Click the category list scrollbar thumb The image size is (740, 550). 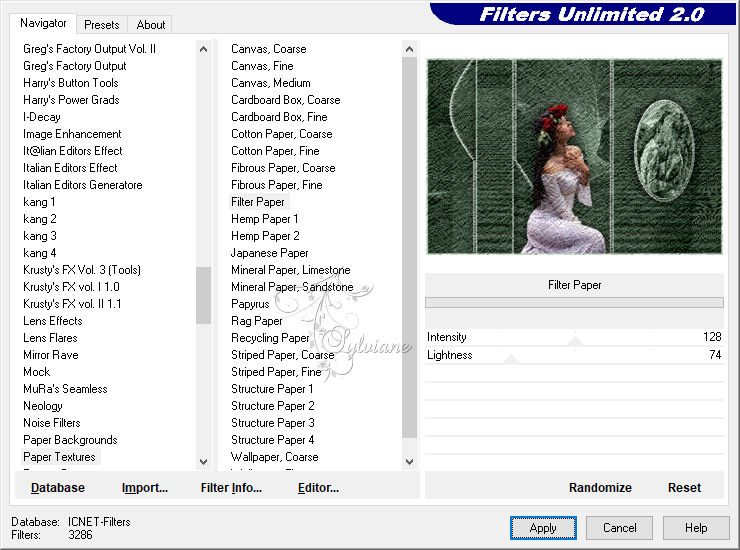point(203,295)
